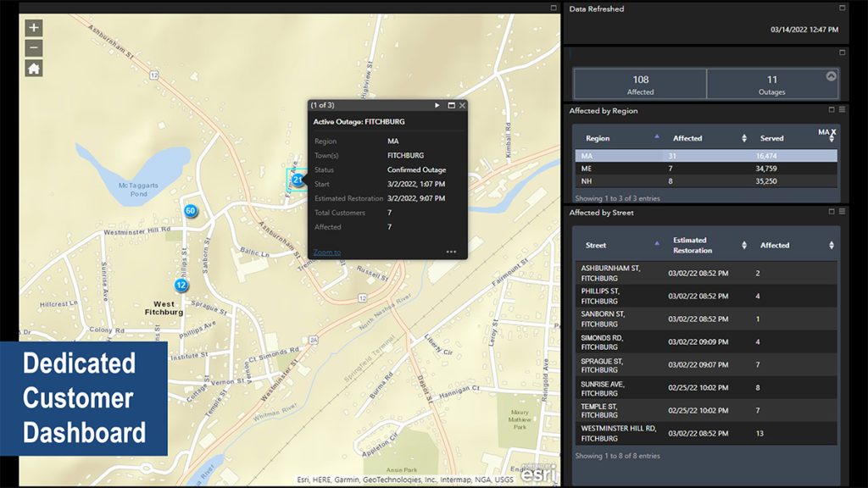This screenshot has width=868, height=488.
Task: Sort the street table by Affected count
Action: (x=831, y=245)
